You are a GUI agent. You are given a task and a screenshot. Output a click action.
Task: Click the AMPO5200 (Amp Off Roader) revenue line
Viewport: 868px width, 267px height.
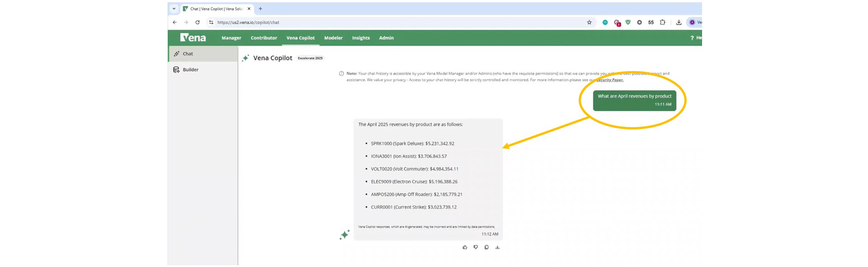click(x=416, y=194)
